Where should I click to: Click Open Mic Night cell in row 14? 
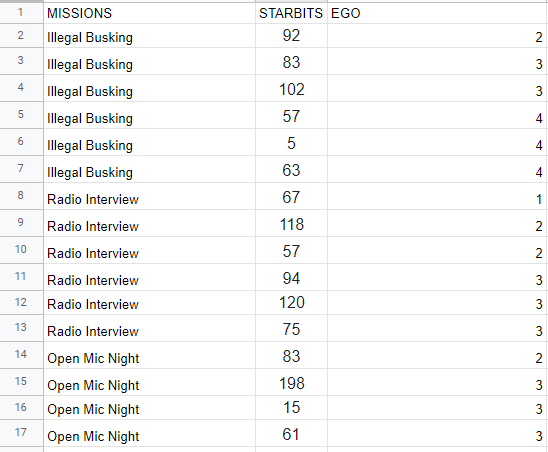[149, 355]
